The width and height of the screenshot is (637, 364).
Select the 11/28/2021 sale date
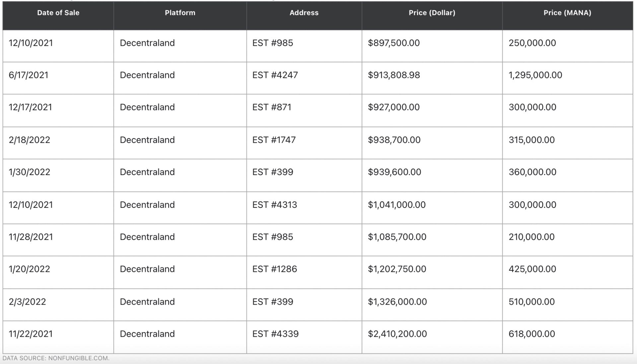point(31,237)
